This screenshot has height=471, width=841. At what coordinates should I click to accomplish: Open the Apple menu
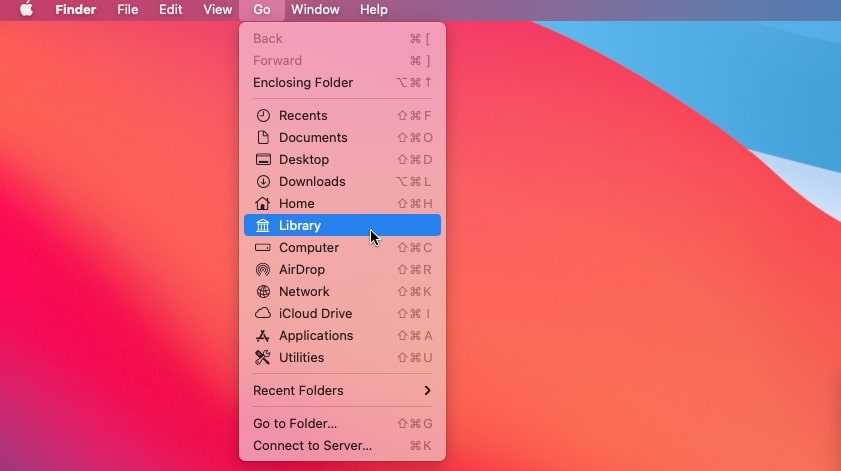(x=26, y=9)
